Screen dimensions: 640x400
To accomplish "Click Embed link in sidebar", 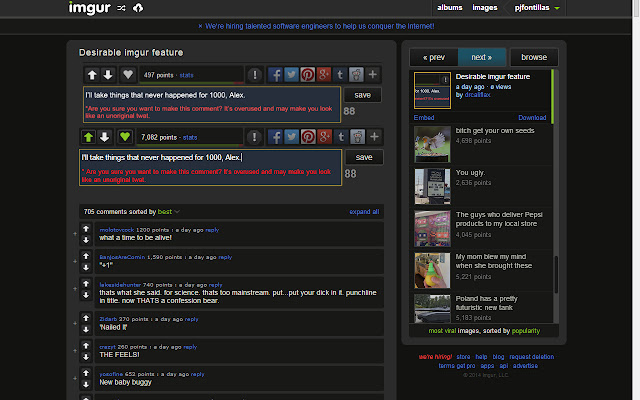I will [424, 118].
